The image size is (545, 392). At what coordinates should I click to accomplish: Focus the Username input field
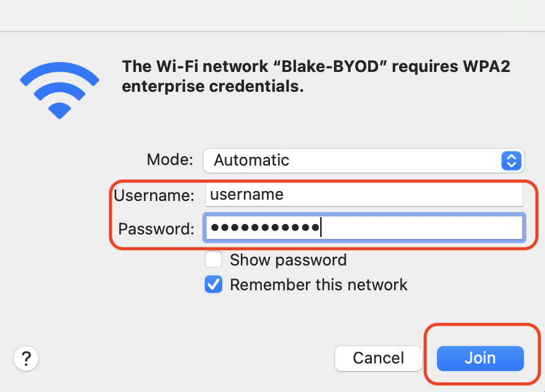tap(364, 194)
